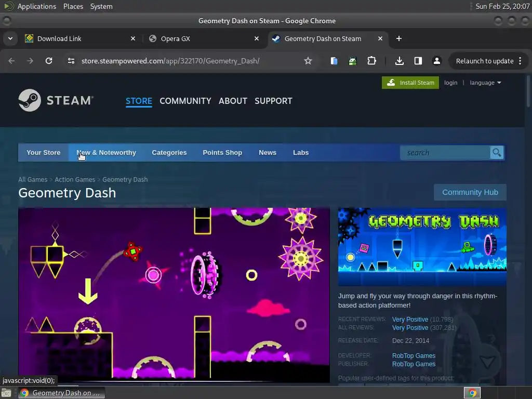Click Relaunch to update button
Viewport: 532px width, 399px height.
point(485,61)
